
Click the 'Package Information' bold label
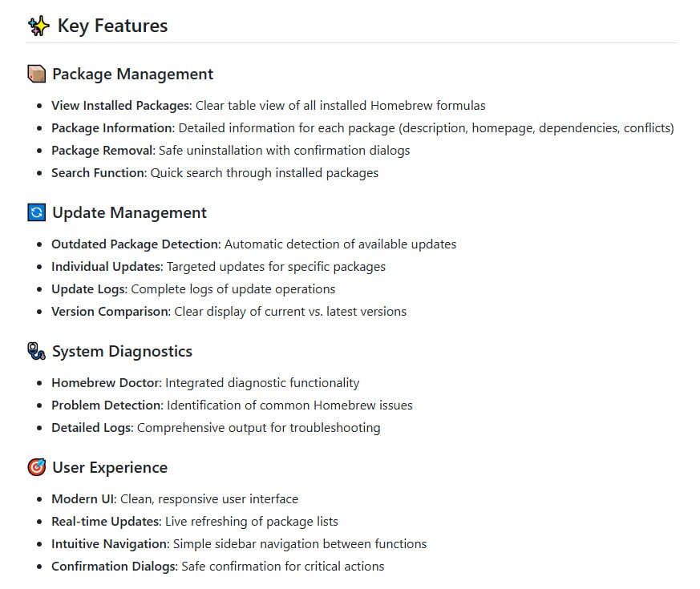pos(112,128)
